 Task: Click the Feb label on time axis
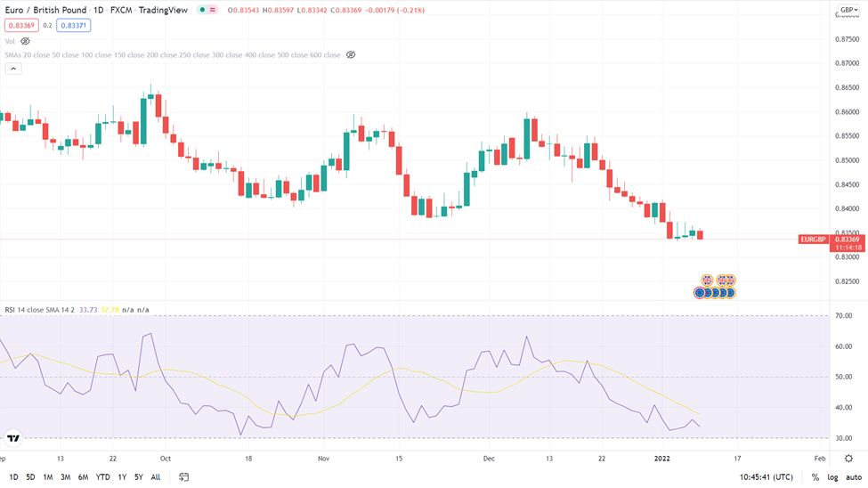point(820,459)
